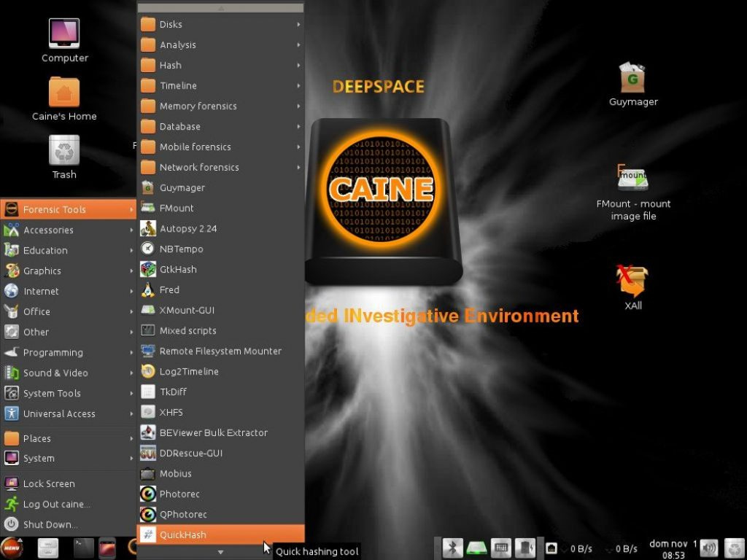Click the Bluetooth tray icon

pyautogui.click(x=452, y=548)
